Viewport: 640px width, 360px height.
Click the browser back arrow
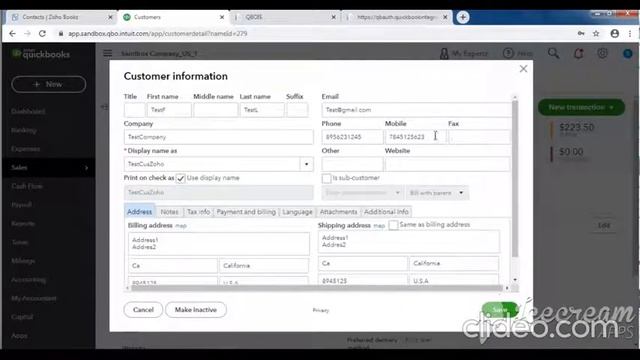tap(12, 33)
